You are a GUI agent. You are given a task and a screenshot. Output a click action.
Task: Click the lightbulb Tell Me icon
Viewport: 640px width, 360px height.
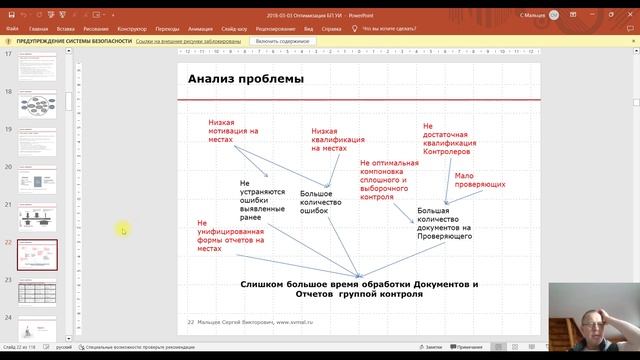coord(354,29)
